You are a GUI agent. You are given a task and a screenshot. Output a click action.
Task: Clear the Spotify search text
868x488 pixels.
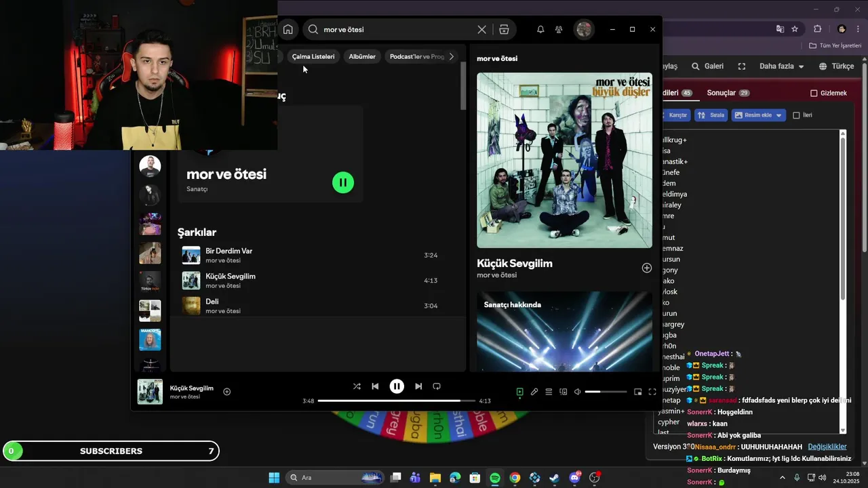(481, 30)
